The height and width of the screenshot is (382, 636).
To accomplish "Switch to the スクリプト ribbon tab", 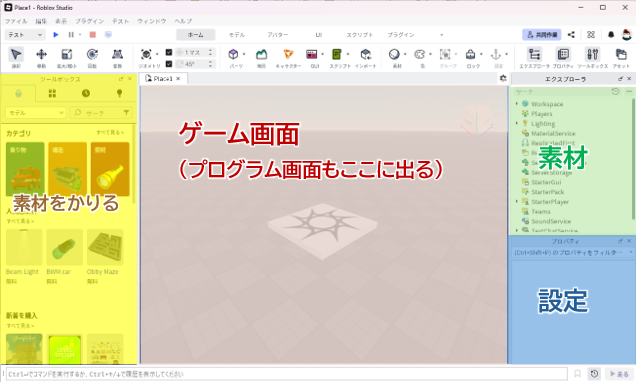I will 359,35.
